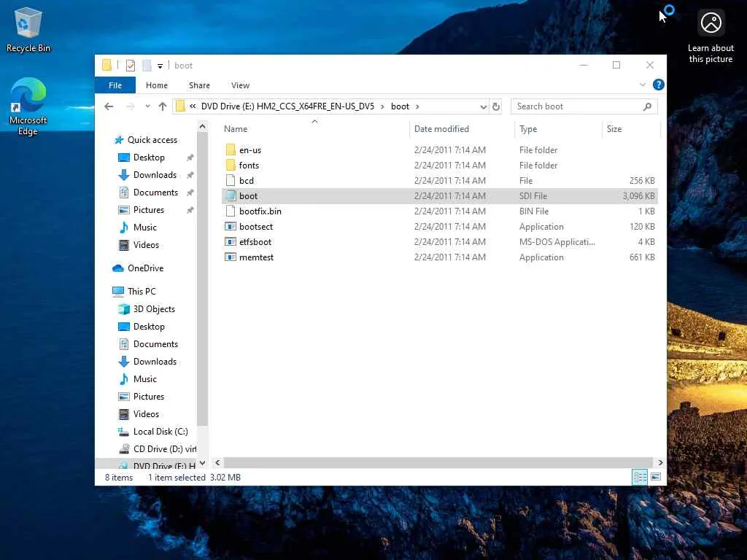Select the bcd file
Screen dimensions: 747x560
tap(439, 181)
